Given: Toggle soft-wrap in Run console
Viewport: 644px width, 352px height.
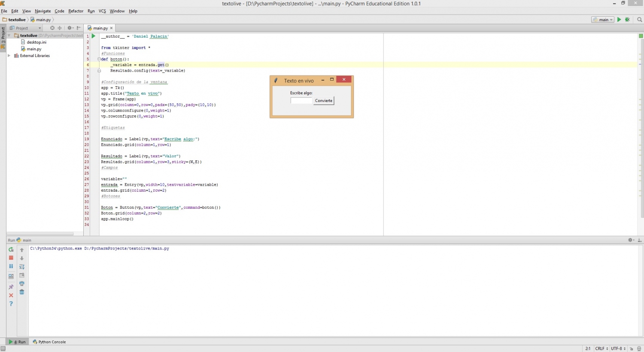Looking at the screenshot, I should point(22,267).
